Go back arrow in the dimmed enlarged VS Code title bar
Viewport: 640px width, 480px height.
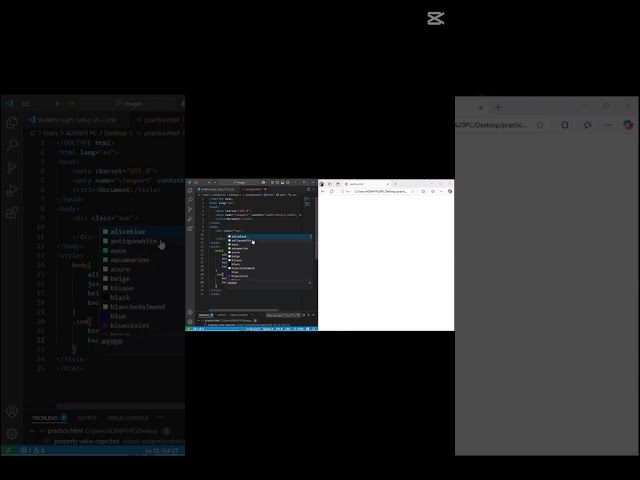click(58, 104)
